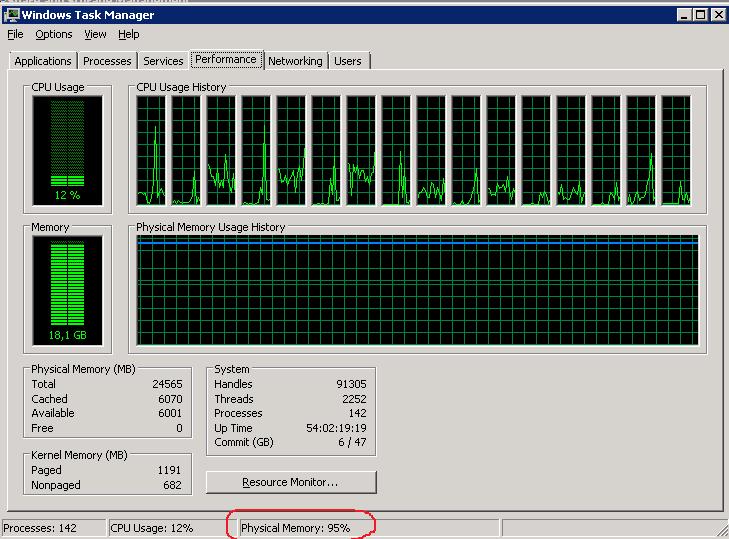This screenshot has width=729, height=539.
Task: Click the Memory 18,1 GB gauge
Action: [x=67, y=291]
